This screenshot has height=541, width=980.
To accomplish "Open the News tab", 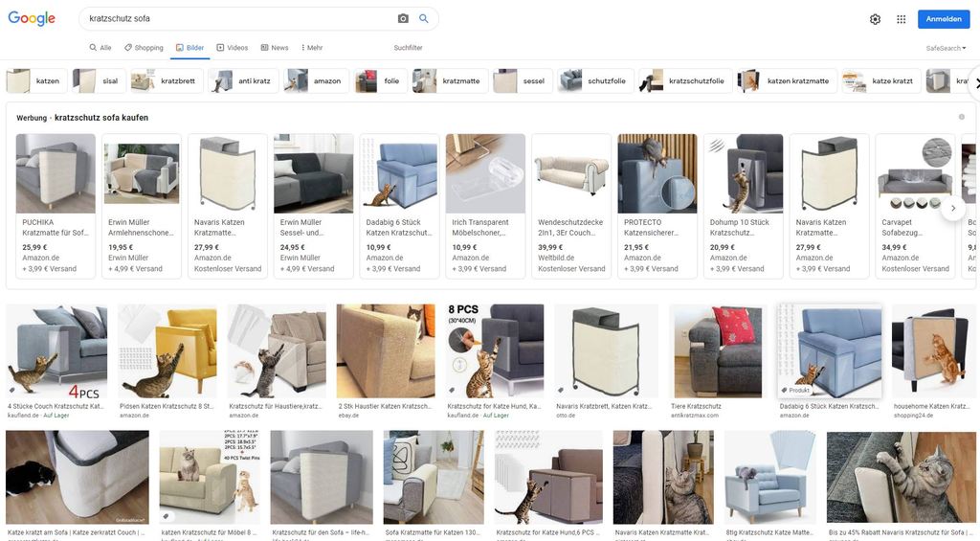I will tap(275, 48).
